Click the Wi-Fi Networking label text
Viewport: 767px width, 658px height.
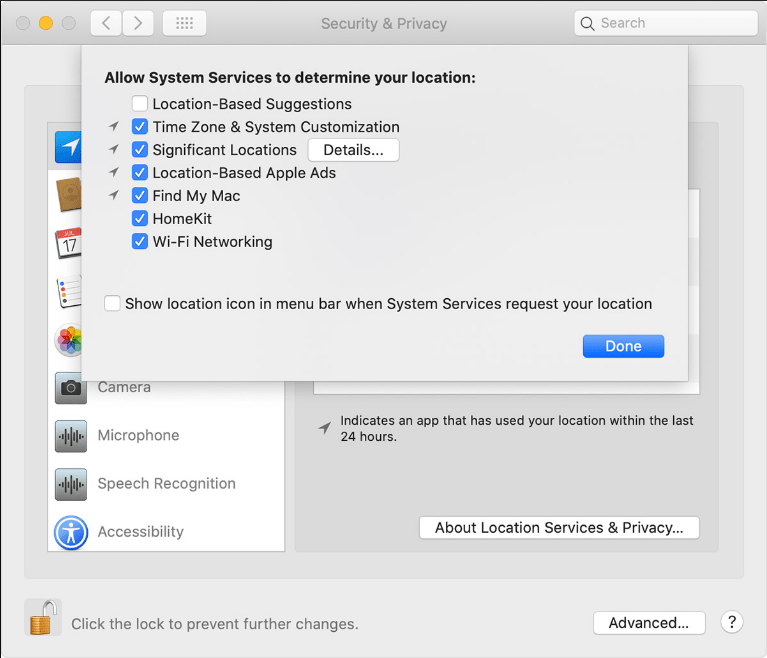pyautogui.click(x=213, y=242)
